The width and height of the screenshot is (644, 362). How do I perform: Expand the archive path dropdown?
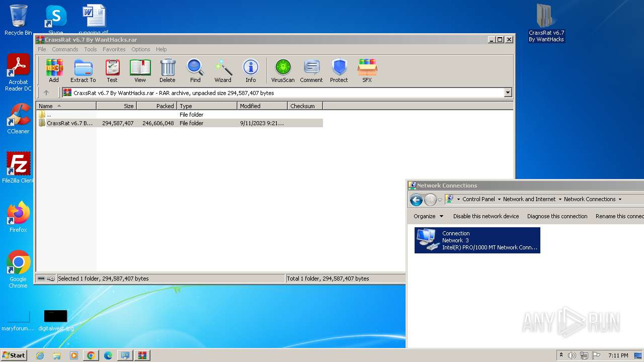(x=508, y=93)
